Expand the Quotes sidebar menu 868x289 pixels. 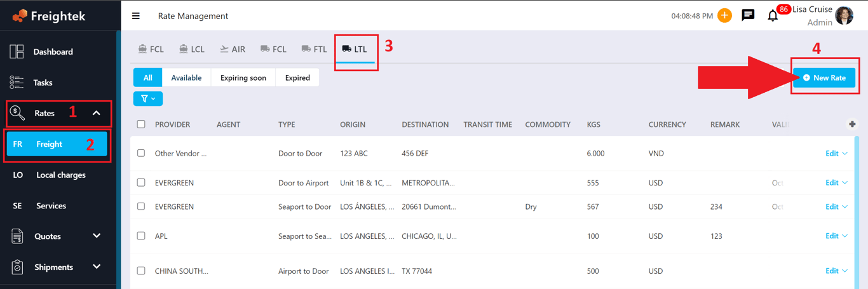click(x=97, y=236)
